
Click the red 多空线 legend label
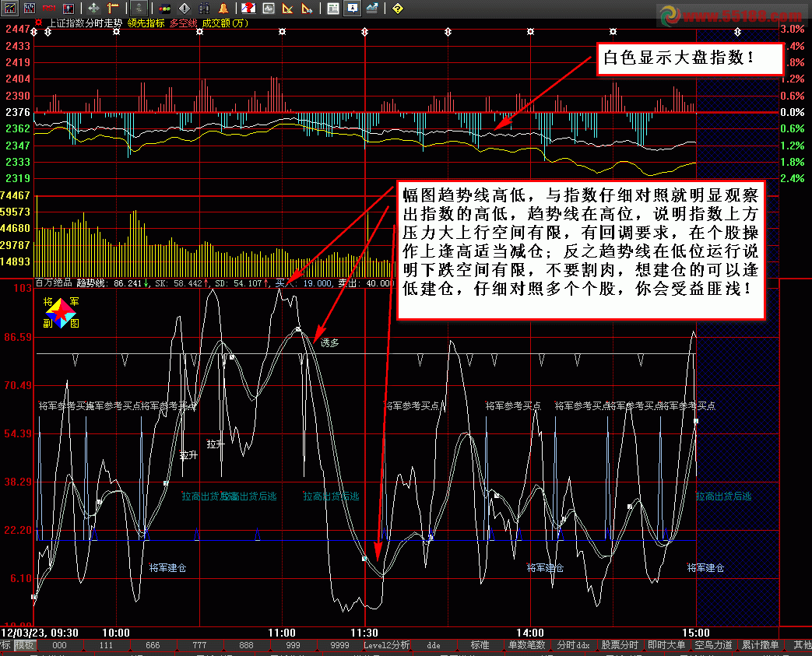[183, 23]
